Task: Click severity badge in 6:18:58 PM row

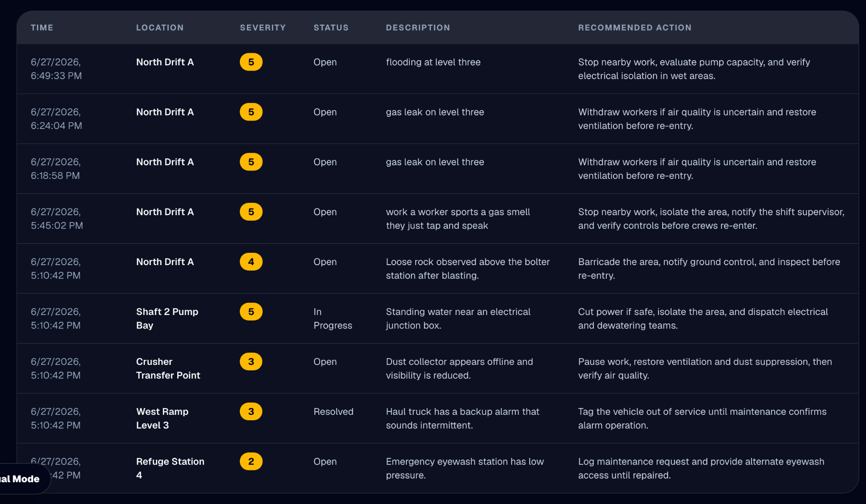Action: point(251,162)
